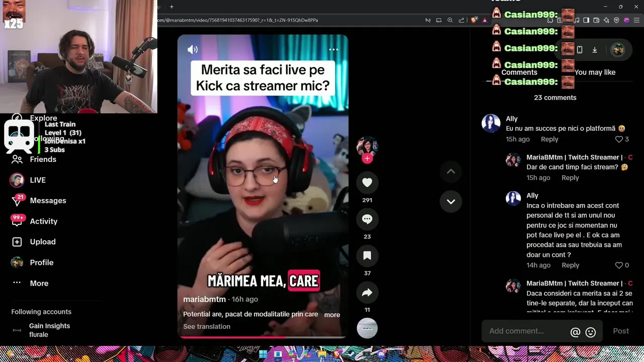Open TikTok account avatar top right

(x=618, y=49)
